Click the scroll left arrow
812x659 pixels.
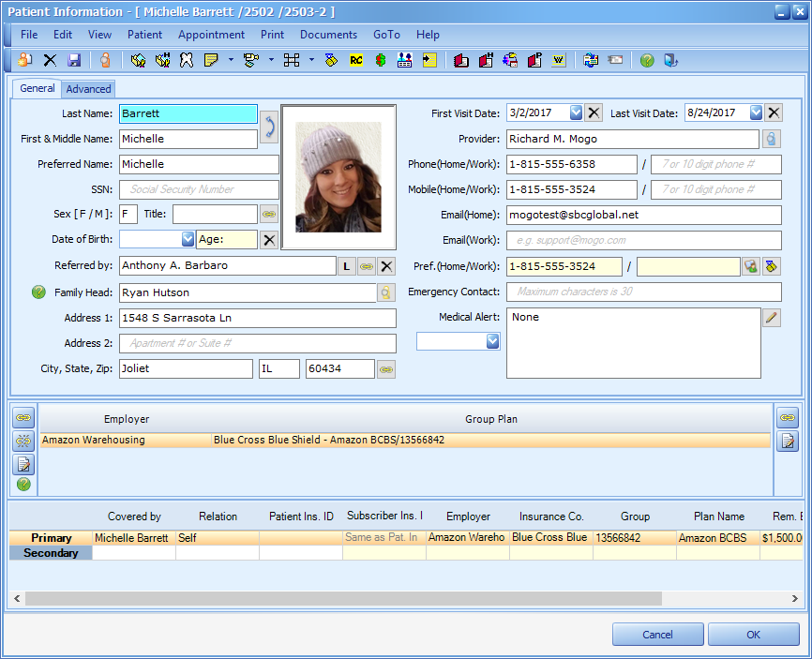click(x=17, y=598)
